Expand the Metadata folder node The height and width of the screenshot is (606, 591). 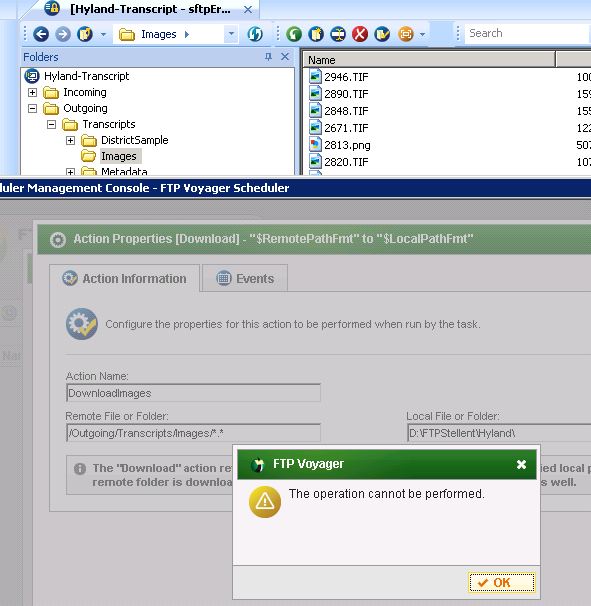70,172
